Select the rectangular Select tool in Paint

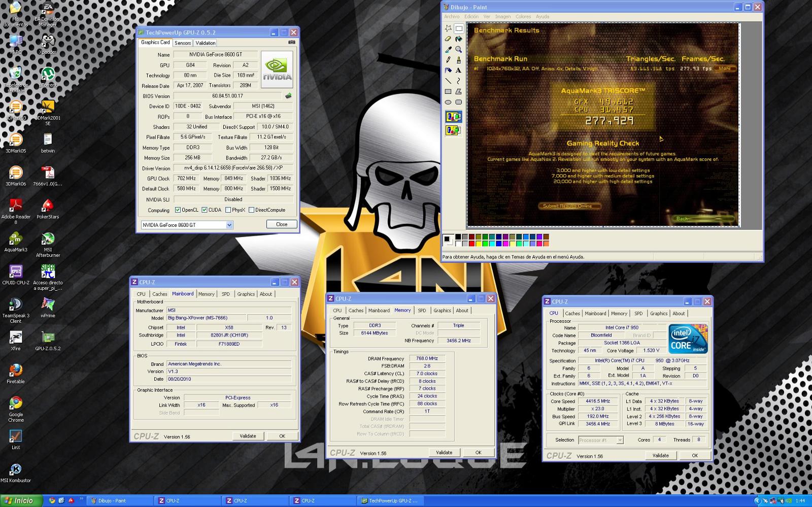pyautogui.click(x=459, y=28)
